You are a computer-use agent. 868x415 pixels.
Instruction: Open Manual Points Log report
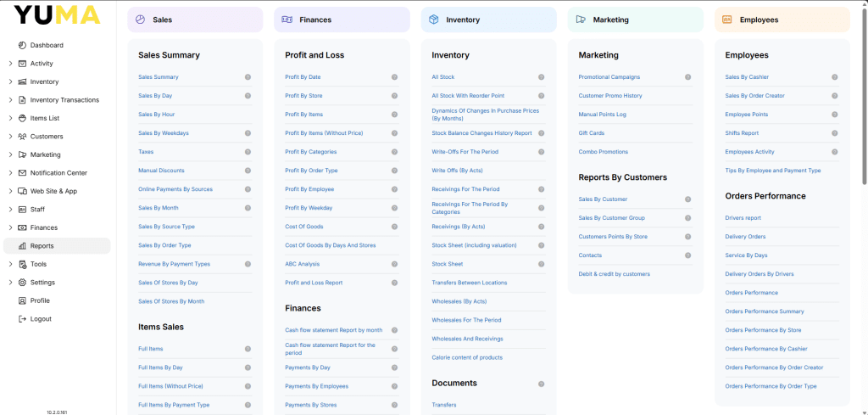click(603, 114)
